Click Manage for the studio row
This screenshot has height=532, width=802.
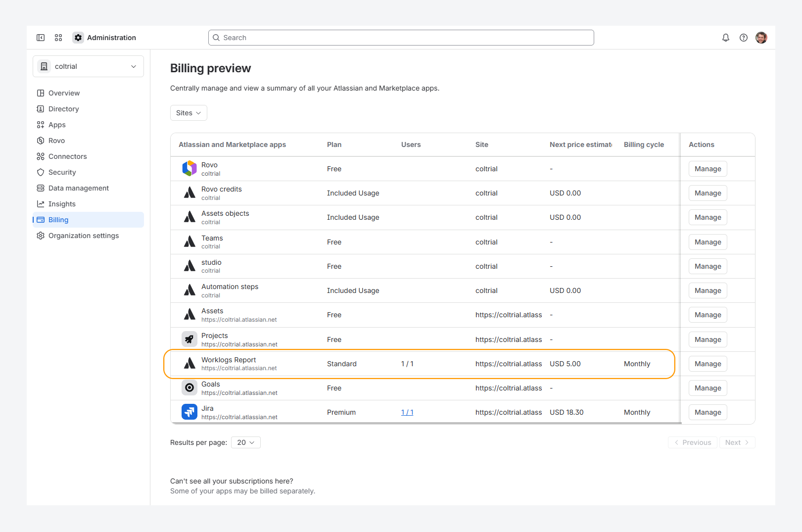(708, 266)
